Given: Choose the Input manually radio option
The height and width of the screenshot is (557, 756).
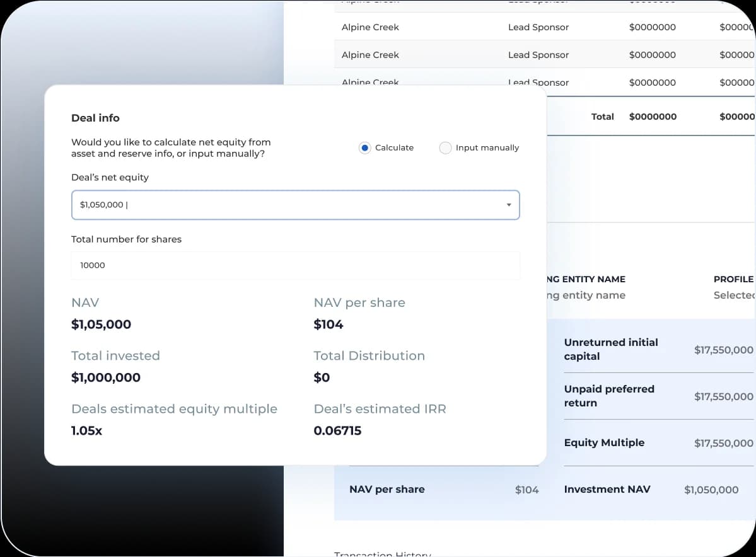Looking at the screenshot, I should click(x=445, y=148).
